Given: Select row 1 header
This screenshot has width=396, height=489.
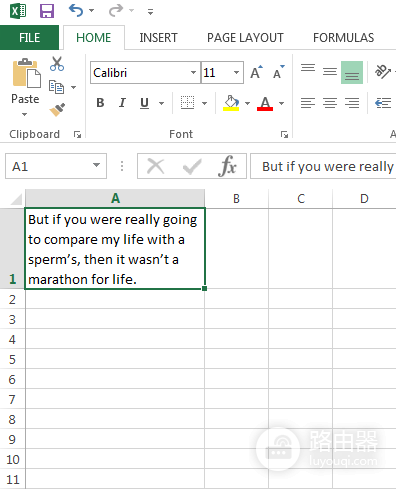Looking at the screenshot, I should coord(12,249).
